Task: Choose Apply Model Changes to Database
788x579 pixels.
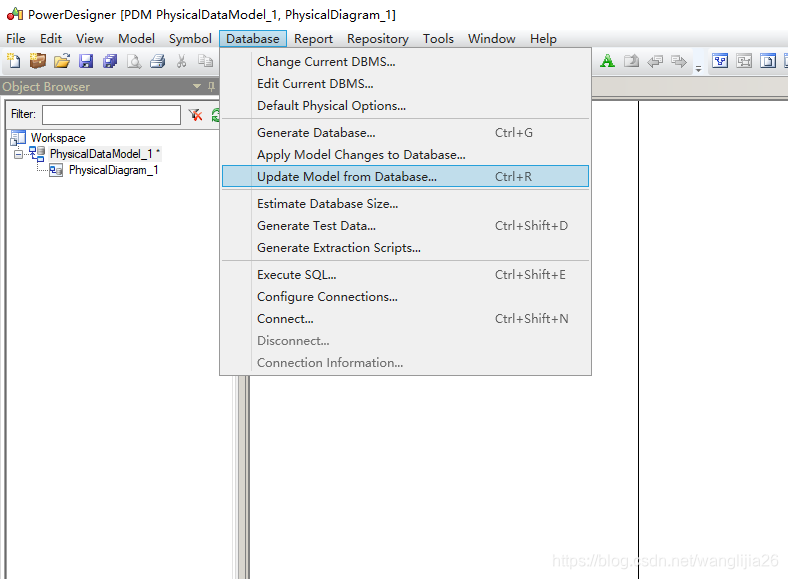Action: [x=405, y=155]
